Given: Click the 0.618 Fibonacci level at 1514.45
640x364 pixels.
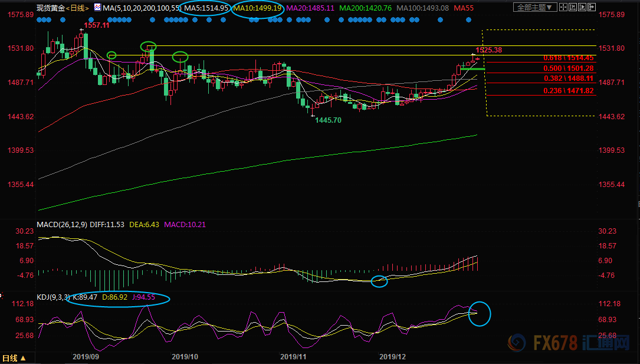Looking at the screenshot, I should click(x=568, y=58).
